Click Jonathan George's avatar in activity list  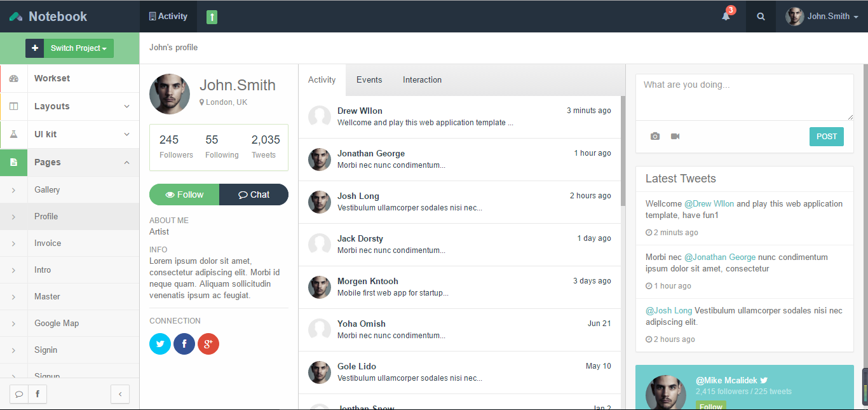pos(320,160)
